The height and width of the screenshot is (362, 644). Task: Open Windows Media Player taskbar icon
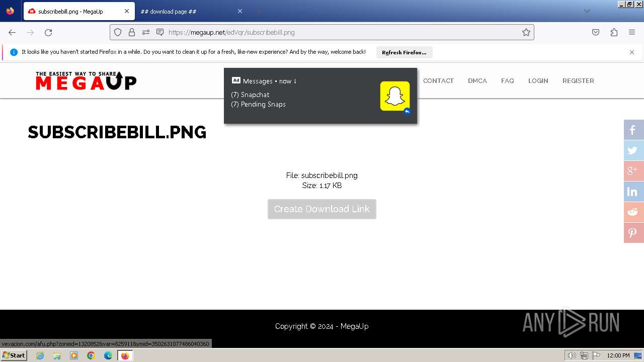point(74,355)
